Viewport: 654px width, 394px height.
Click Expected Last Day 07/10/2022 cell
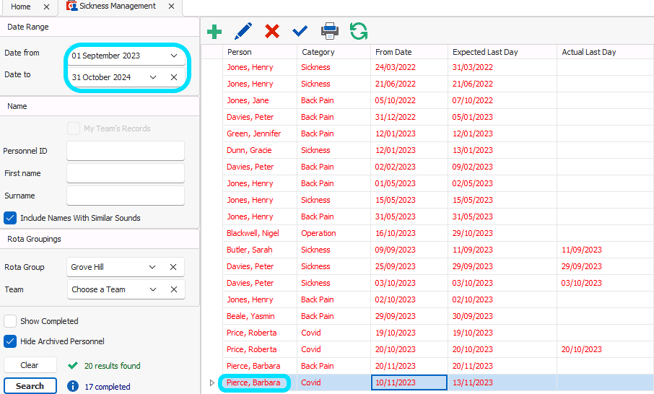click(x=502, y=100)
